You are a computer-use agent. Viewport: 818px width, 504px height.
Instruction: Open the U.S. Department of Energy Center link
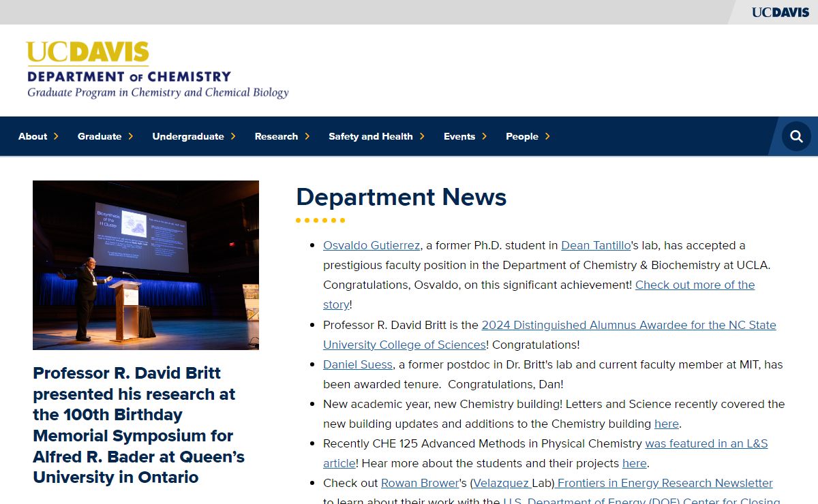[x=641, y=499]
